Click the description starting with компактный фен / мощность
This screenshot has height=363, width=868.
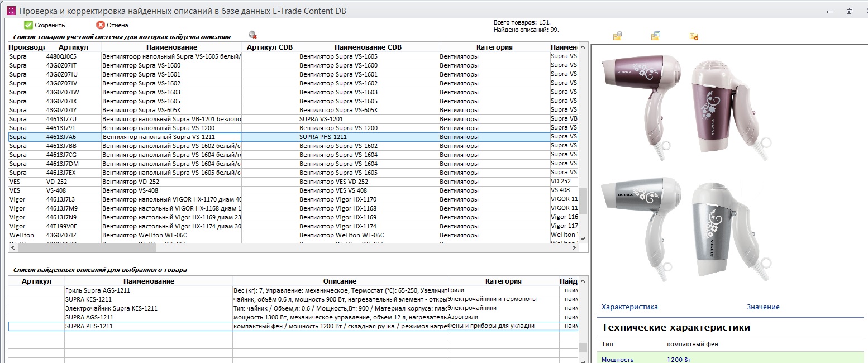click(340, 326)
